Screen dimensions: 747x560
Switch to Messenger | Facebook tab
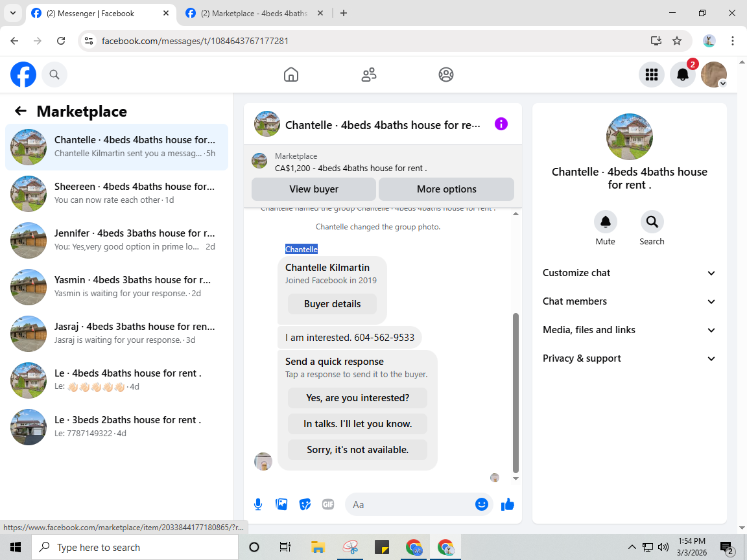(100, 14)
